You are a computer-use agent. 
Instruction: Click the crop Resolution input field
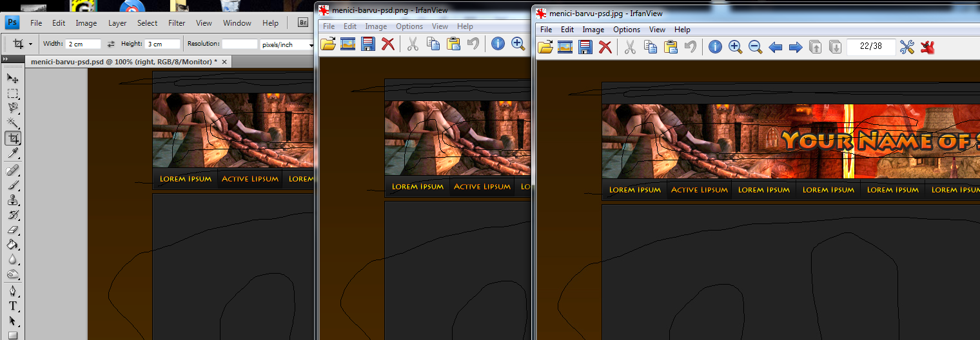pos(240,44)
